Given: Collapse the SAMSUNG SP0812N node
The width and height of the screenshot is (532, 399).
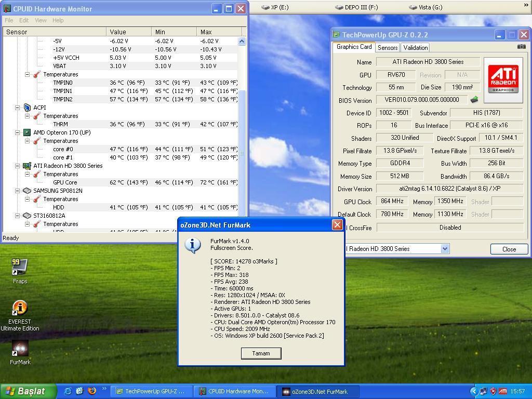Looking at the screenshot, I should click(x=17, y=191).
